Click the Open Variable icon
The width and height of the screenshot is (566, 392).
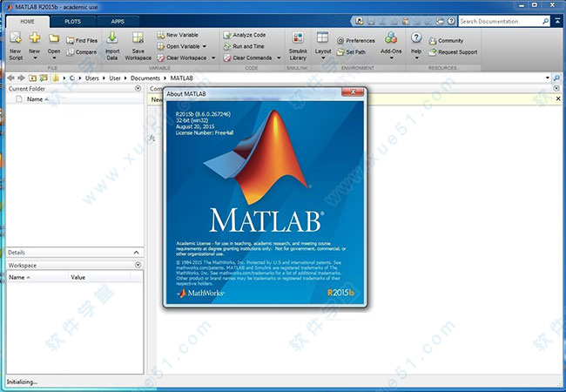point(160,46)
